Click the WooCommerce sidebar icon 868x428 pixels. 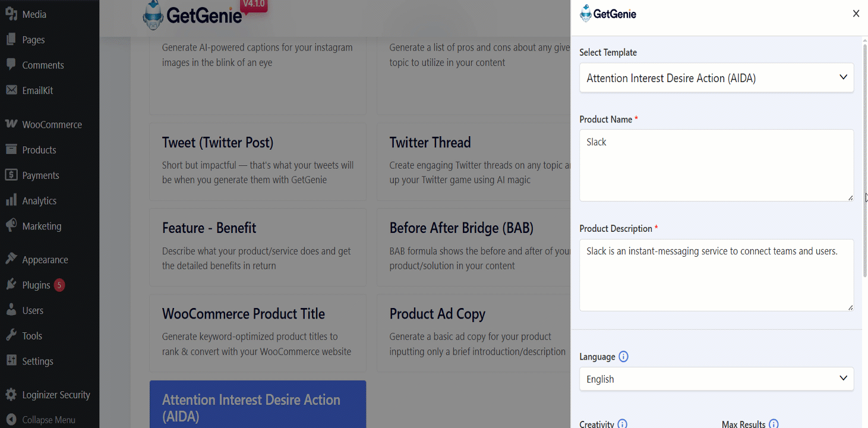coord(11,124)
